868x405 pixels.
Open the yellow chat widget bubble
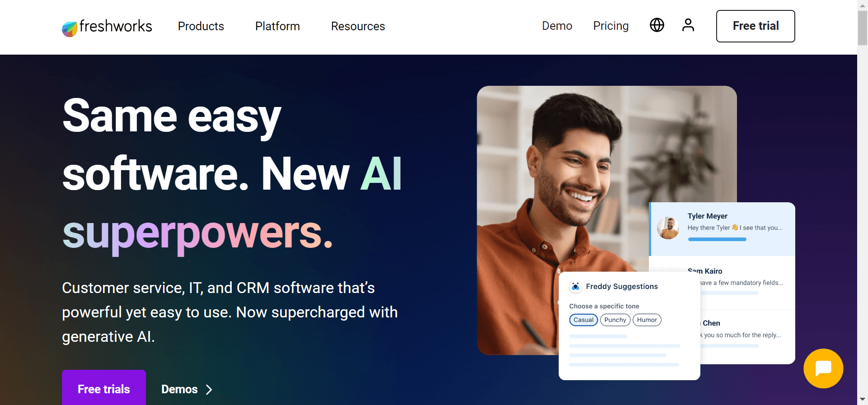(823, 368)
